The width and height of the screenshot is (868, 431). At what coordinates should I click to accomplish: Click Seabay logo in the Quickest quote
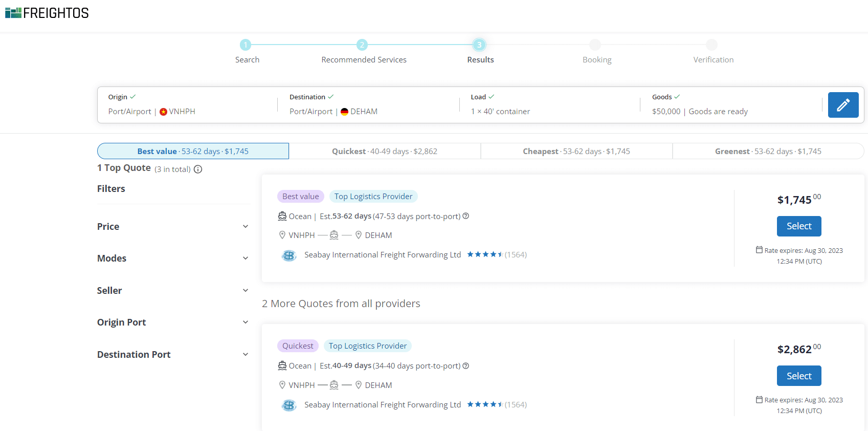click(289, 405)
